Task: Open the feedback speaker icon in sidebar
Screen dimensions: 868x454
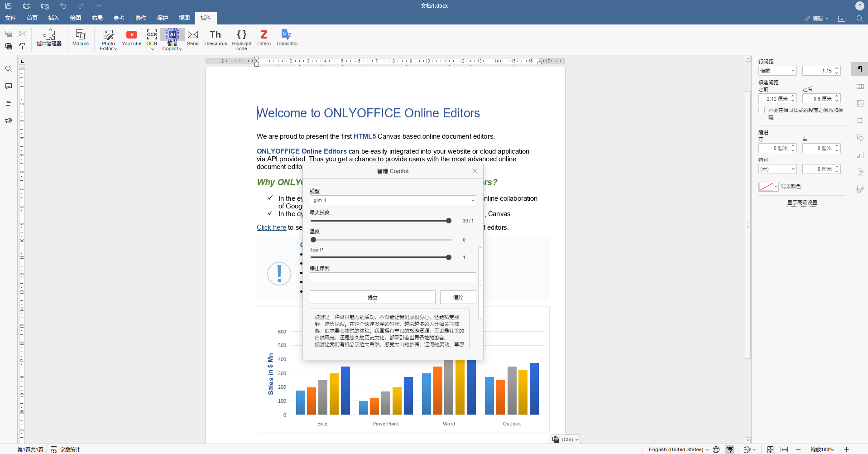Action: (x=9, y=121)
